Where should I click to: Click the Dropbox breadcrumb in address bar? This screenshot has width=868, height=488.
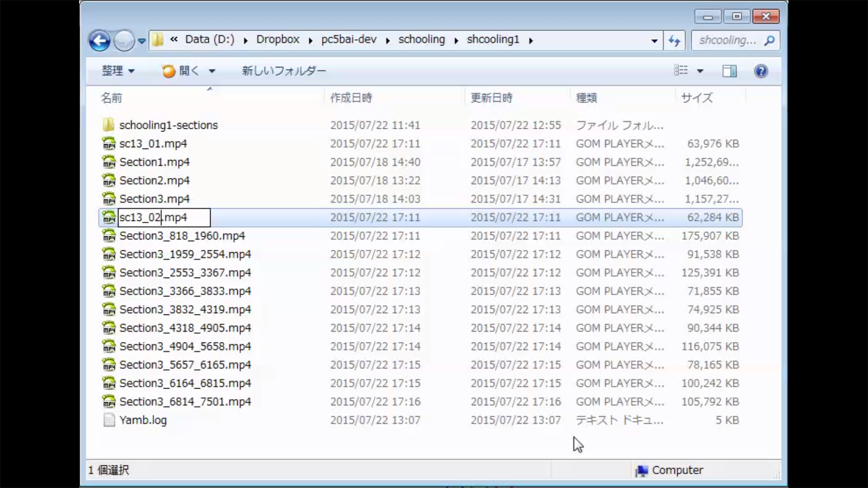tap(278, 40)
